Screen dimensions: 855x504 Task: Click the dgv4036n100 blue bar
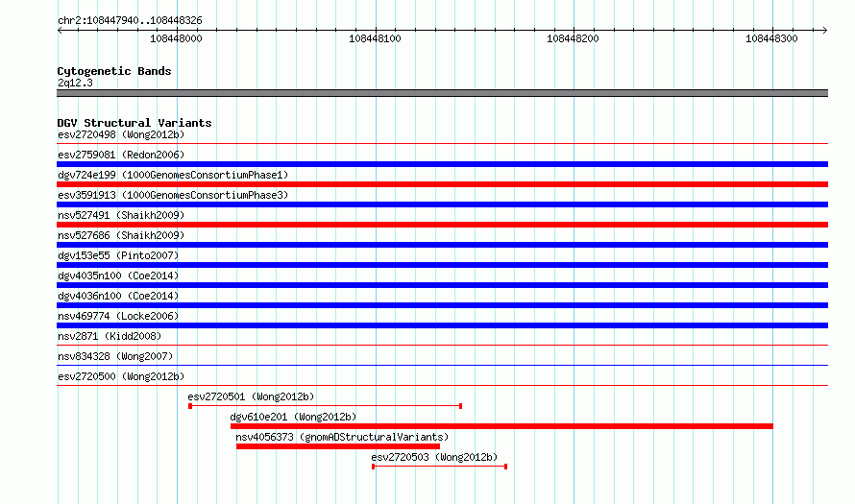pos(442,305)
